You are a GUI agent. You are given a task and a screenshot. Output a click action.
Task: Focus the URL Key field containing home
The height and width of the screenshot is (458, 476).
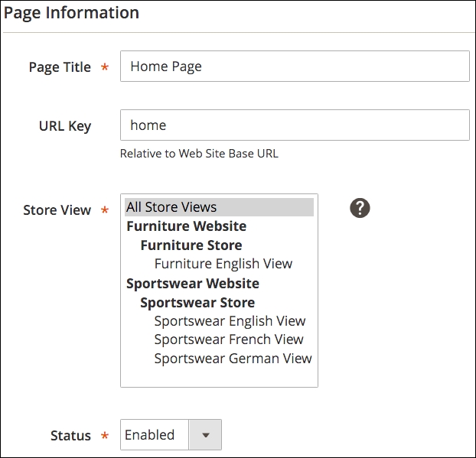(x=295, y=125)
